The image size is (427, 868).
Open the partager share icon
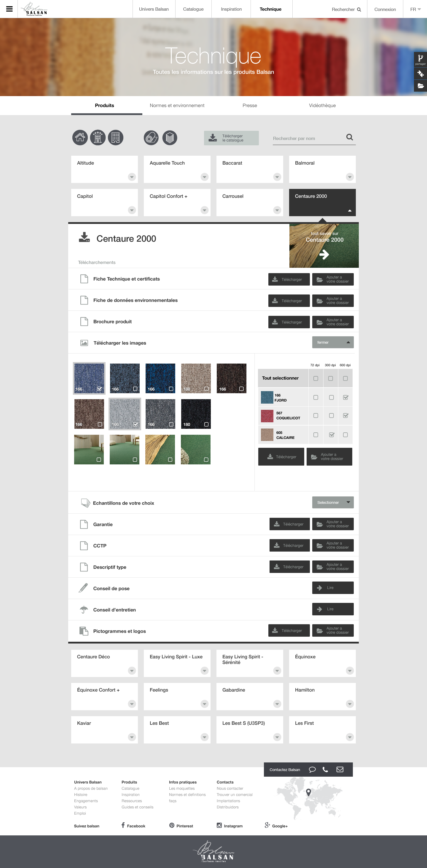[420, 59]
